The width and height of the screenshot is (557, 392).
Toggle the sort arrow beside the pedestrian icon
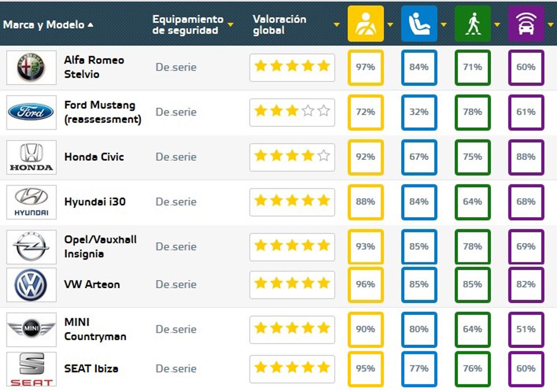(x=497, y=25)
